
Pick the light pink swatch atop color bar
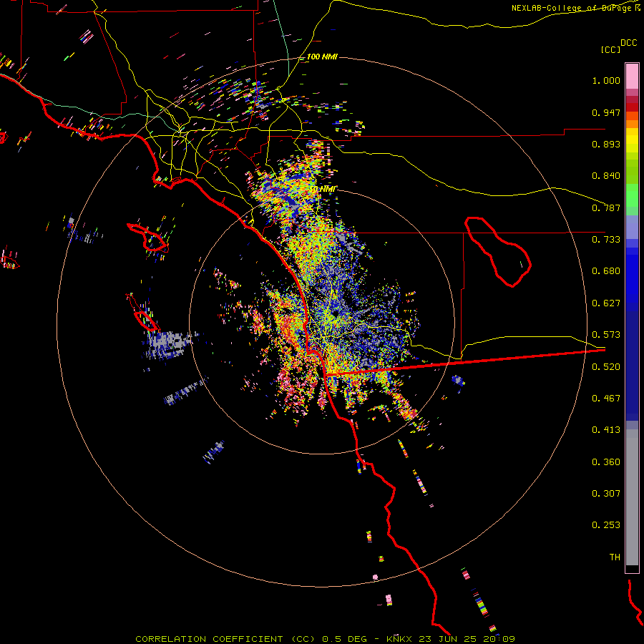tap(632, 77)
